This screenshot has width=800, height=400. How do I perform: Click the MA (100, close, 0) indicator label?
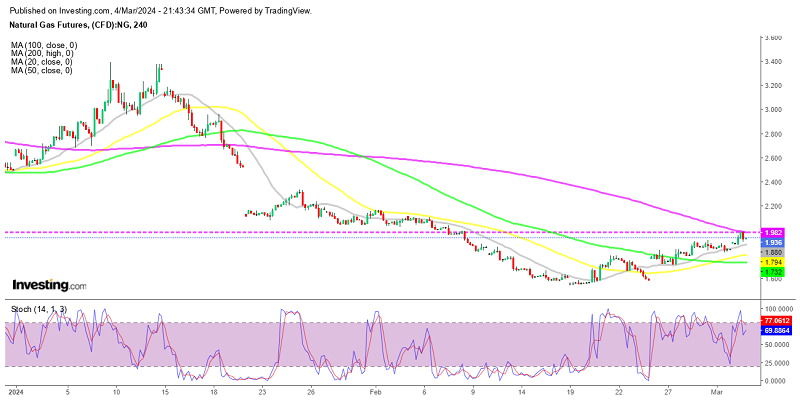click(43, 46)
